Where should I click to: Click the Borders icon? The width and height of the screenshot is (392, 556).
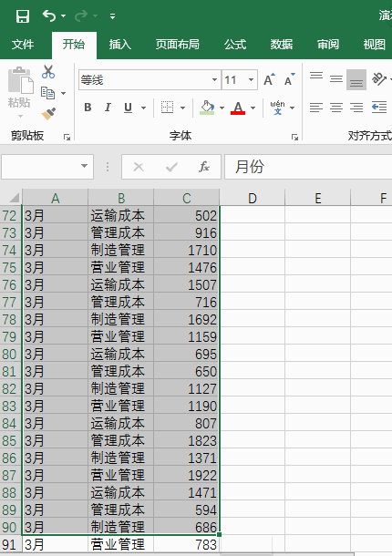pos(167,108)
